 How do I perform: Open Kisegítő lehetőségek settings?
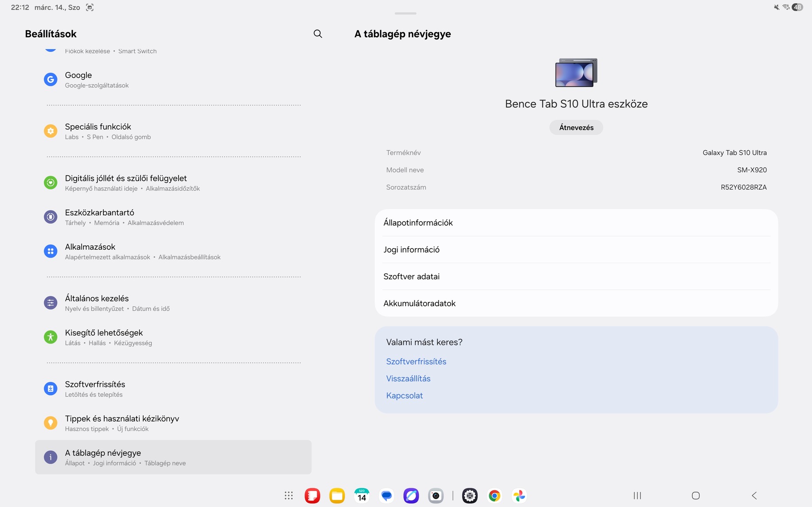pos(173,337)
